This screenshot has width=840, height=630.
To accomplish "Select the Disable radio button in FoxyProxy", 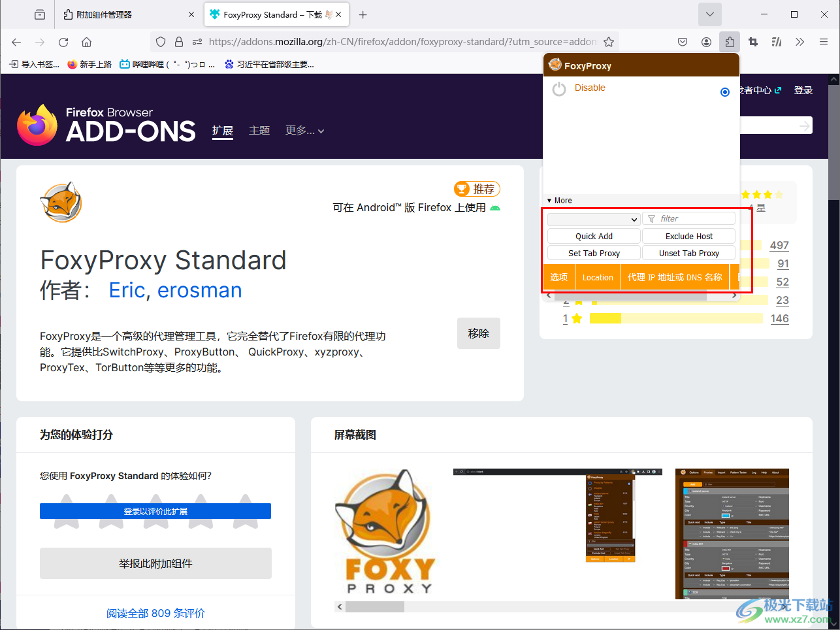I will point(724,92).
